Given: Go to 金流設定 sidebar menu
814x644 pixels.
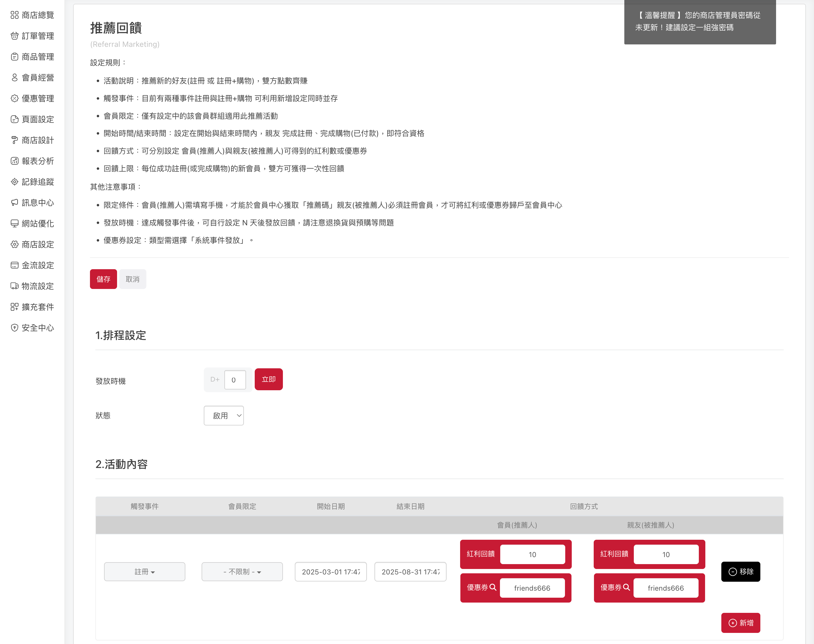Looking at the screenshot, I should pyautogui.click(x=37, y=265).
